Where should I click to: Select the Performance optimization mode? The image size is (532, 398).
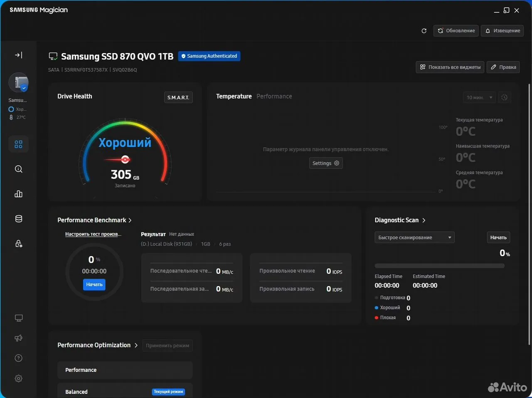(125, 370)
